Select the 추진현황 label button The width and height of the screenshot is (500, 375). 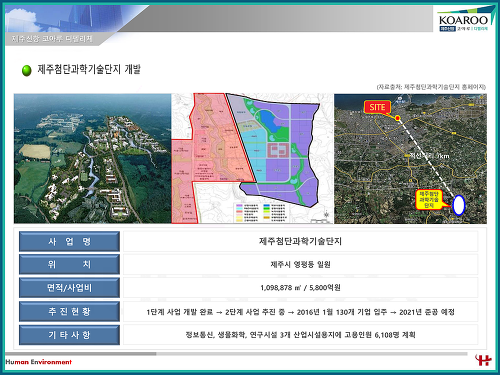[x=69, y=311]
